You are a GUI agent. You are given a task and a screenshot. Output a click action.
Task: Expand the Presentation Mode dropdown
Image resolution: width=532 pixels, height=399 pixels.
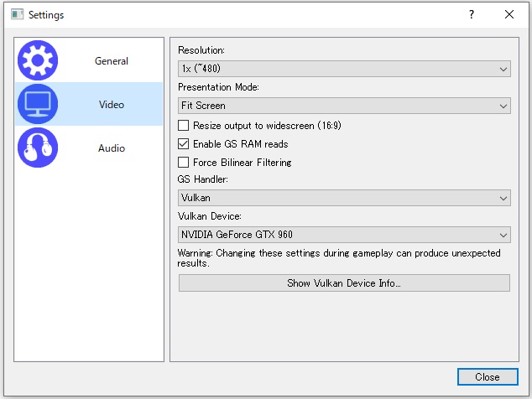click(x=344, y=106)
